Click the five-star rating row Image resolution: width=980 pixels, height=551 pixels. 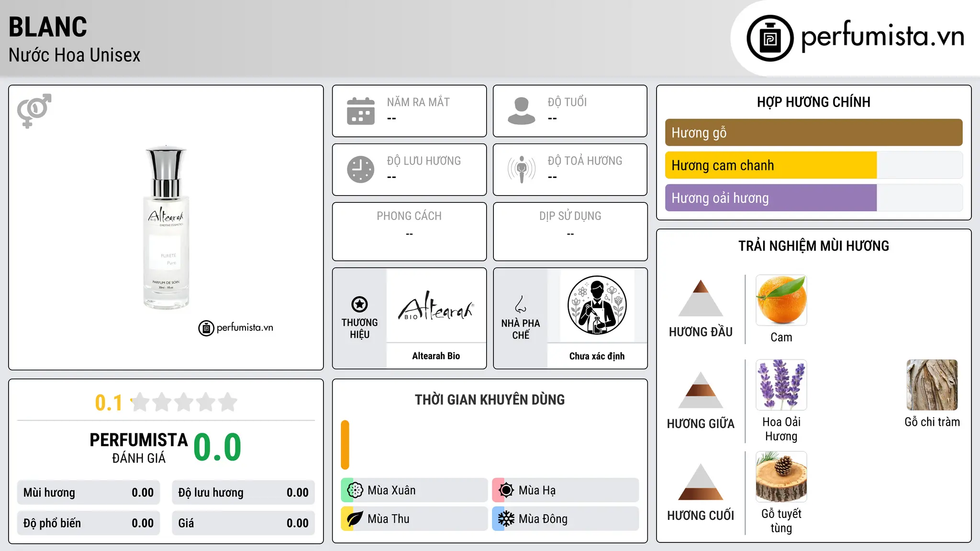tap(184, 402)
